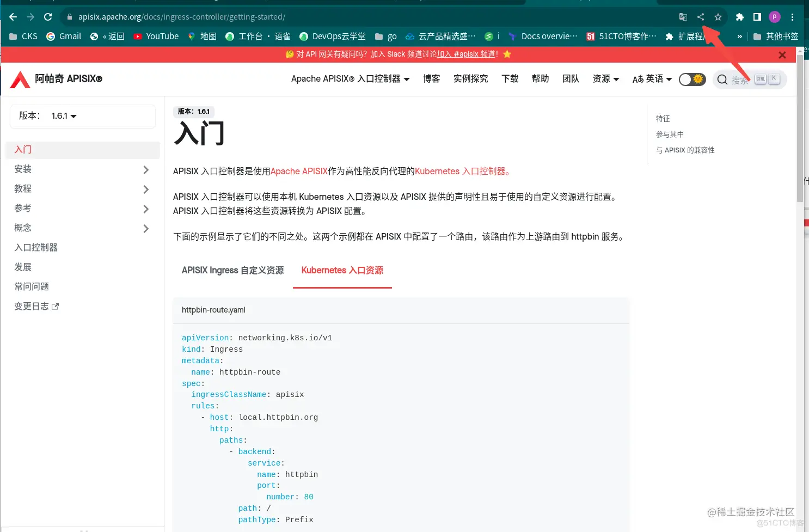Open the YouTube bookmark

click(156, 36)
